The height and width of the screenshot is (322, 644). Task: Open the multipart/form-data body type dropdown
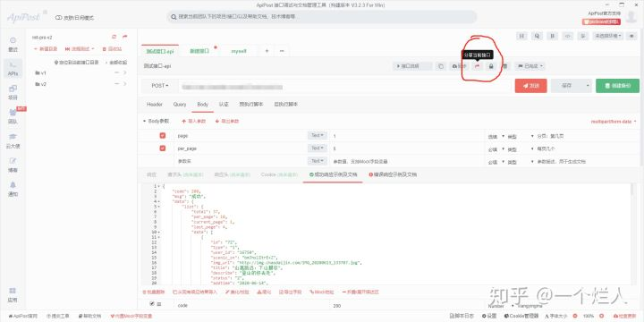[614, 122]
